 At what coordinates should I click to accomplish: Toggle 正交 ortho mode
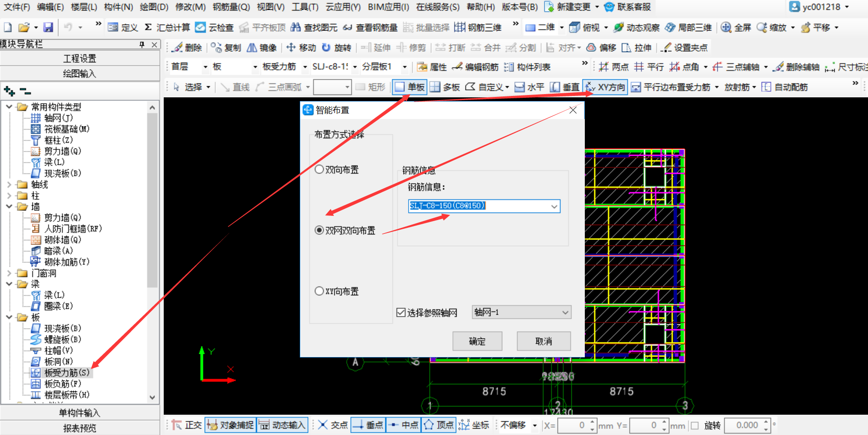[187, 425]
